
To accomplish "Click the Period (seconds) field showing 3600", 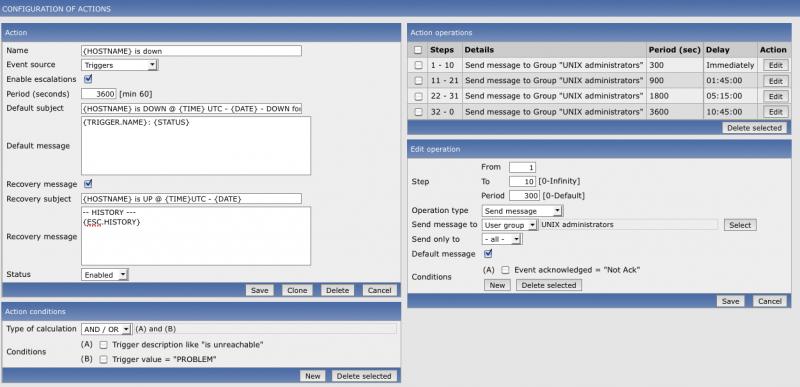I will click(99, 94).
